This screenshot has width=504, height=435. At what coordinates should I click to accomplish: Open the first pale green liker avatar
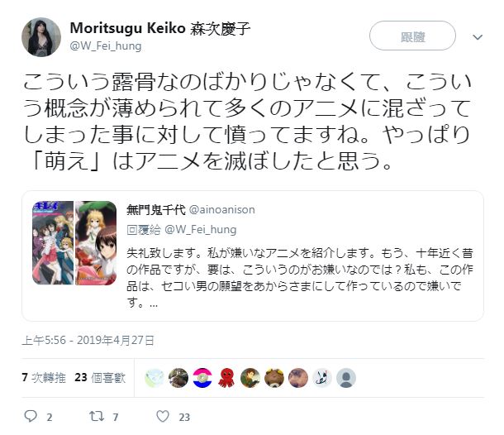coord(155,378)
